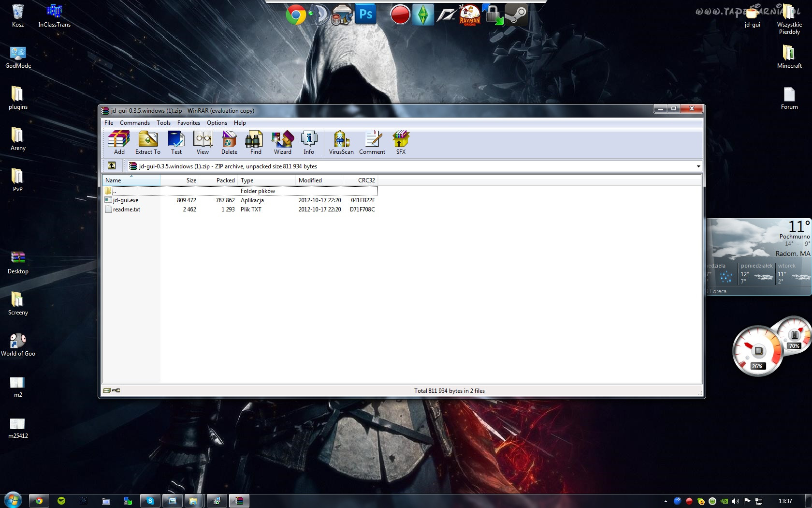812x508 pixels.
Task: Open InClassTrans desktop icon
Action: [x=54, y=15]
